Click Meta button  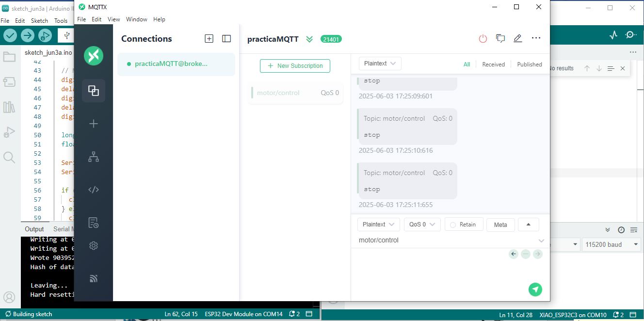point(500,225)
